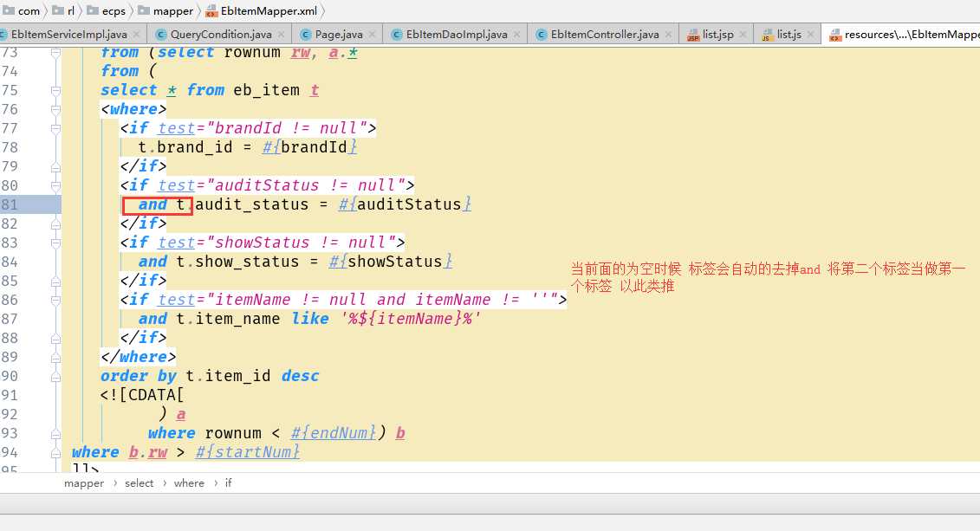Click 'mapper' in the bottom XML breadcrumb
The width and height of the screenshot is (980, 531).
point(84,483)
